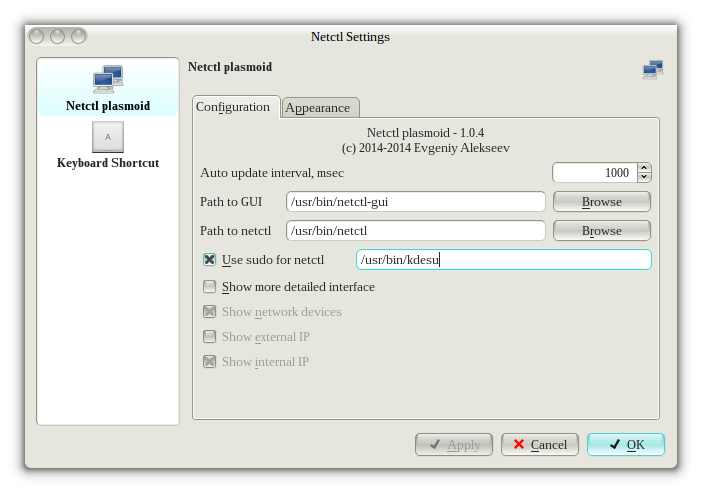The image size is (702, 493).
Task: Disable Use sudo for netctl checkbox
Action: 210,260
